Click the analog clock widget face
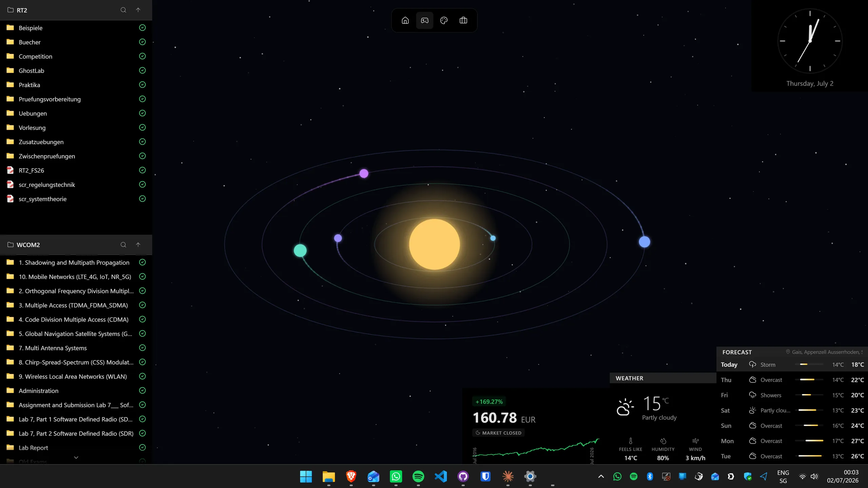The width and height of the screenshot is (868, 488). pyautogui.click(x=810, y=41)
